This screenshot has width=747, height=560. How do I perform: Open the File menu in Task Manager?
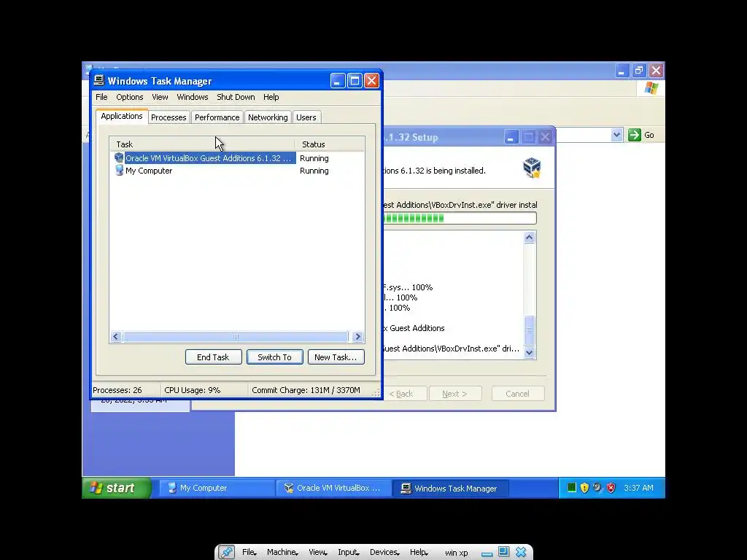tap(101, 97)
